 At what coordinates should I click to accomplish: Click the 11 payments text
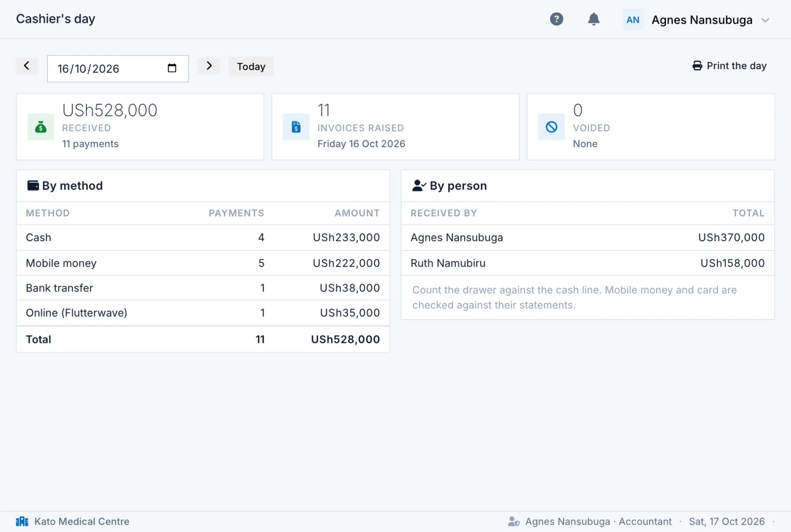(90, 144)
